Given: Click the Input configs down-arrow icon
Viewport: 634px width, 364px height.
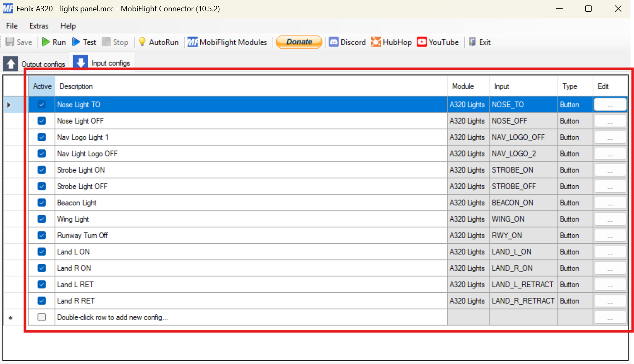Looking at the screenshot, I should (81, 62).
